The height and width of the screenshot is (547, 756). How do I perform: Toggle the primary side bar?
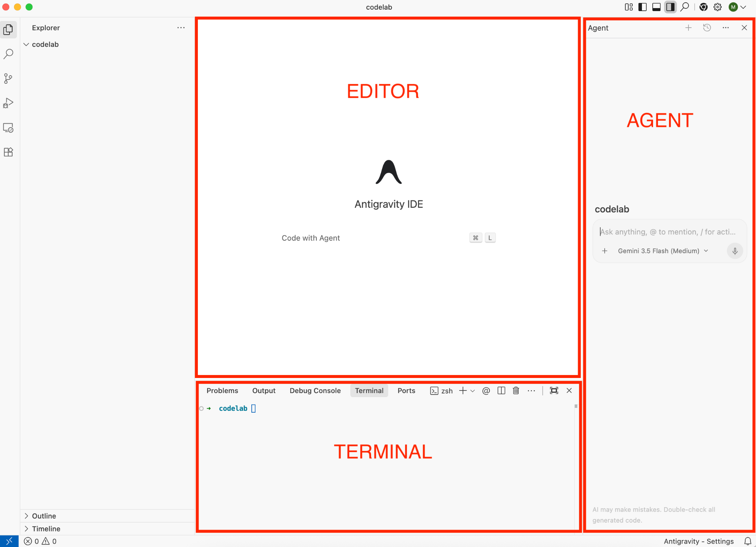642,7
